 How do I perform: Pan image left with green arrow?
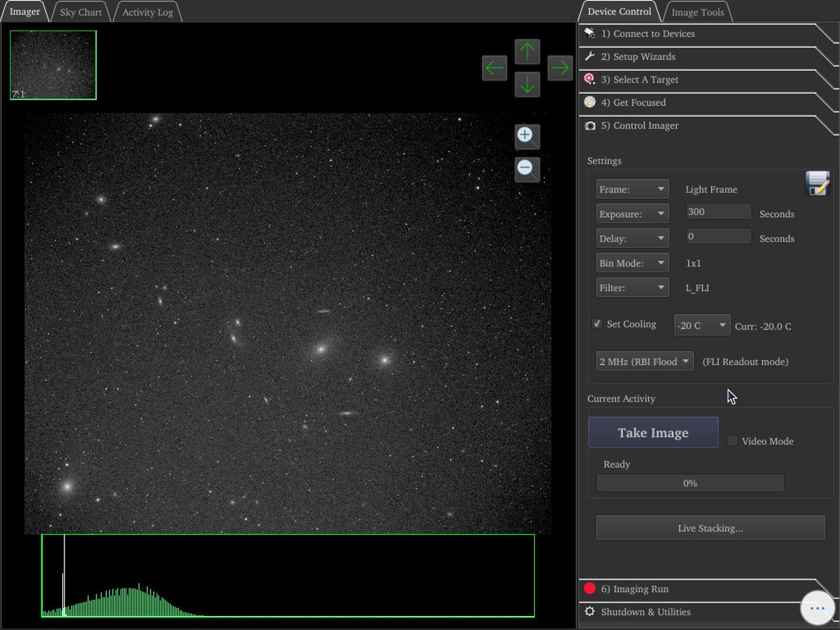click(x=494, y=68)
